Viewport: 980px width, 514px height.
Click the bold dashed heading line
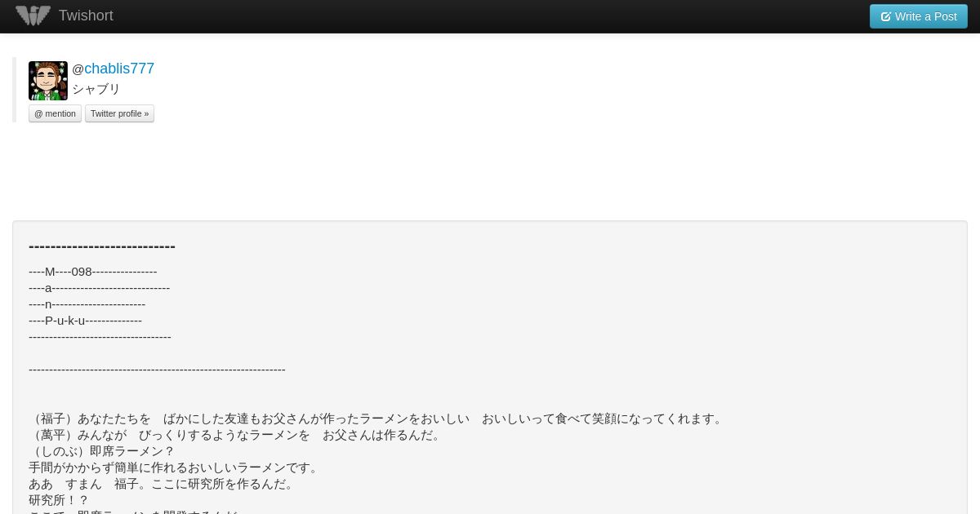point(102,246)
